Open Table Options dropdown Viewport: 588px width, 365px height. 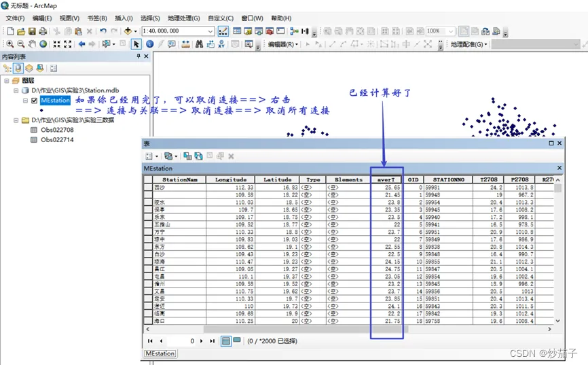point(151,156)
